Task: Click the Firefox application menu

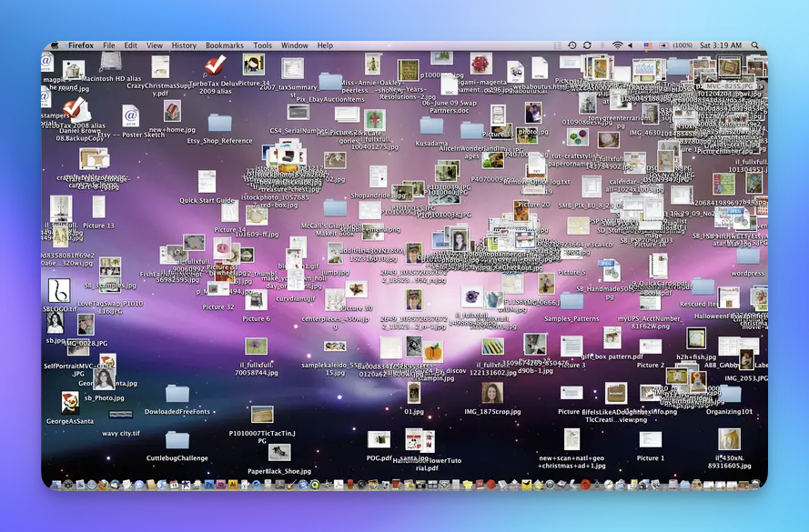Action: tap(80, 45)
